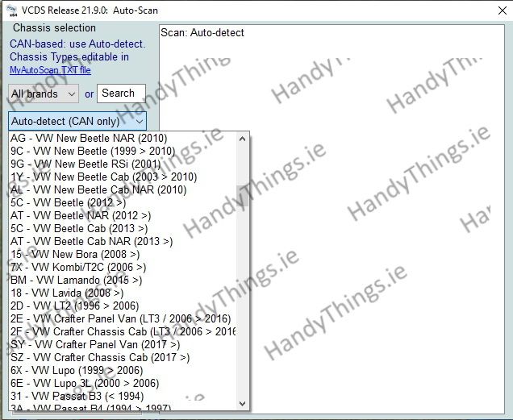Select 6X - VW Lupo (1999 > 2006)
This screenshot has height=420, width=513.
pyautogui.click(x=123, y=370)
